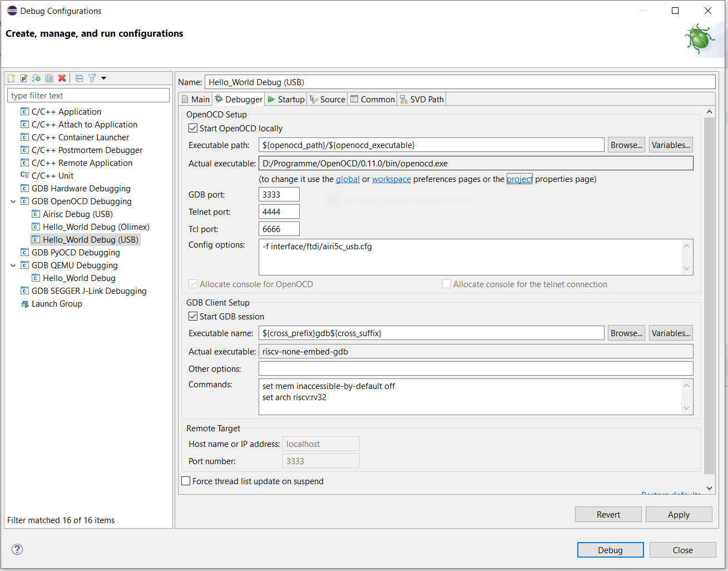This screenshot has width=728, height=571.
Task: Click the type filter text field
Action: pos(88,96)
